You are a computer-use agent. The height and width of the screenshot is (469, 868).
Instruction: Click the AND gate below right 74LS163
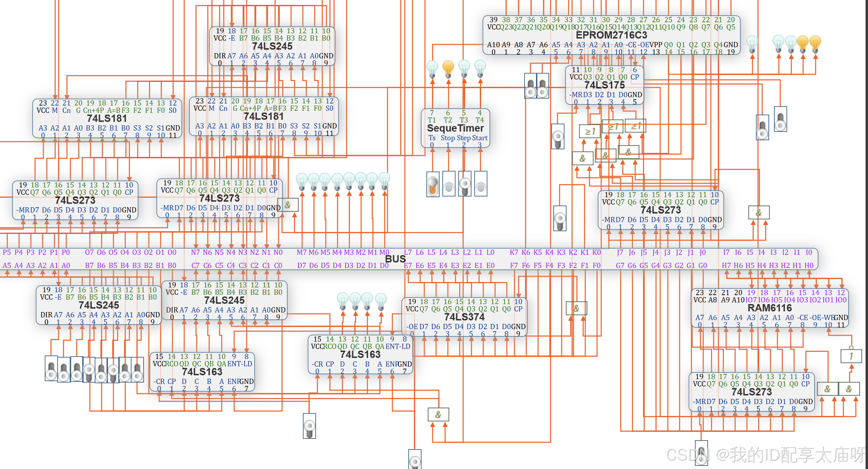pyautogui.click(x=438, y=414)
